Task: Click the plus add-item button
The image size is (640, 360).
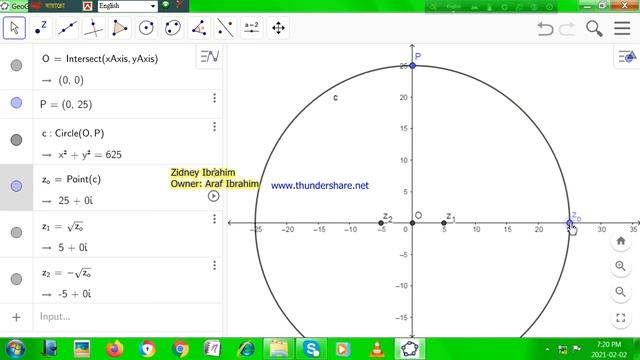Action: coord(16,317)
